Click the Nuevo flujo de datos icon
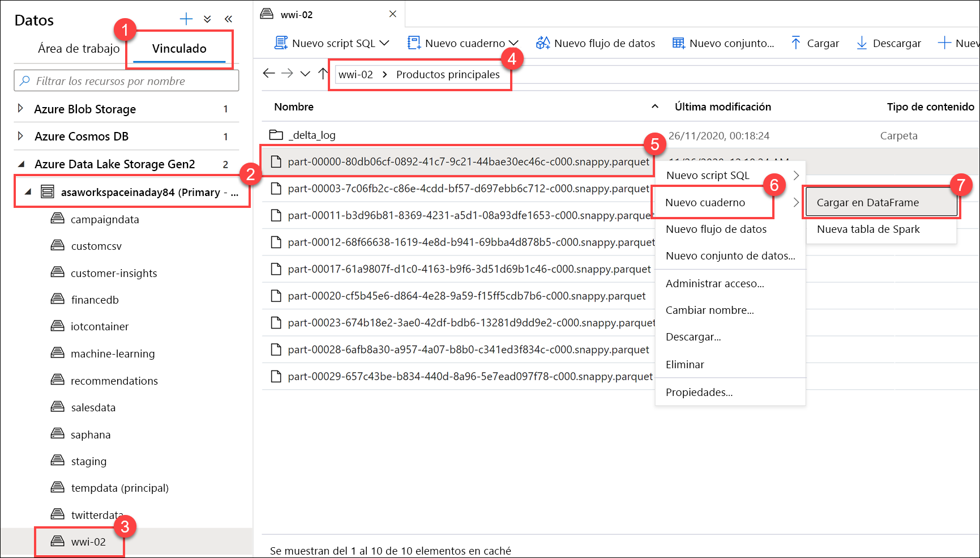 pyautogui.click(x=543, y=43)
